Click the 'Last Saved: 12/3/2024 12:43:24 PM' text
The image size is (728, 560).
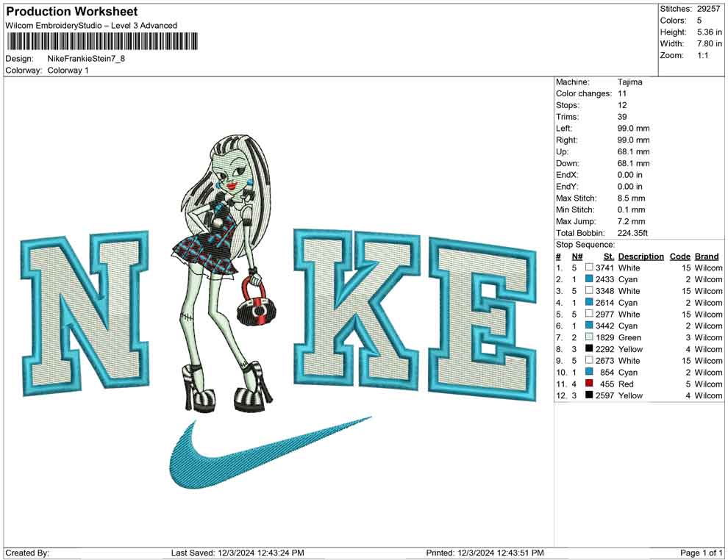coord(238,553)
